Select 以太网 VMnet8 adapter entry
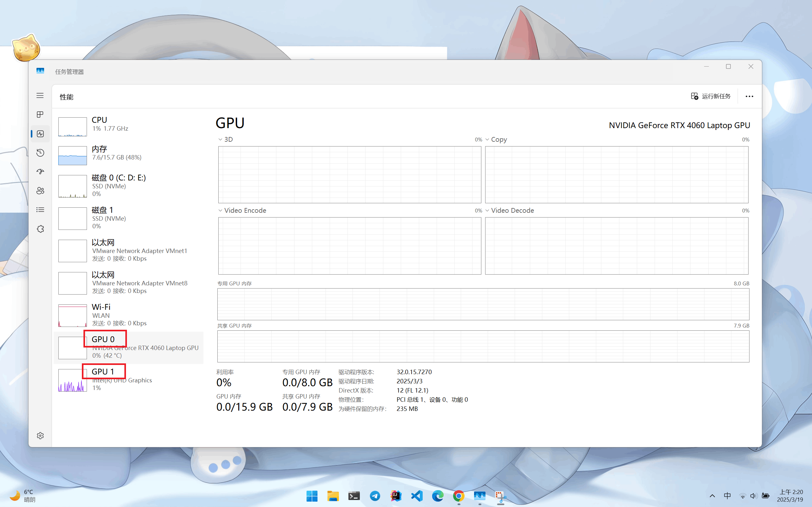 (129, 283)
